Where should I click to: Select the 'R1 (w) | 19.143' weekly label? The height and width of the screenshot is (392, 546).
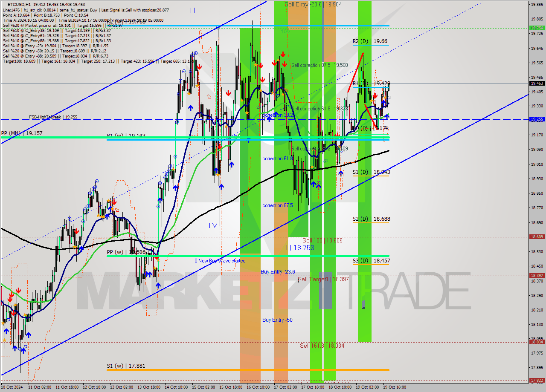point(126,135)
